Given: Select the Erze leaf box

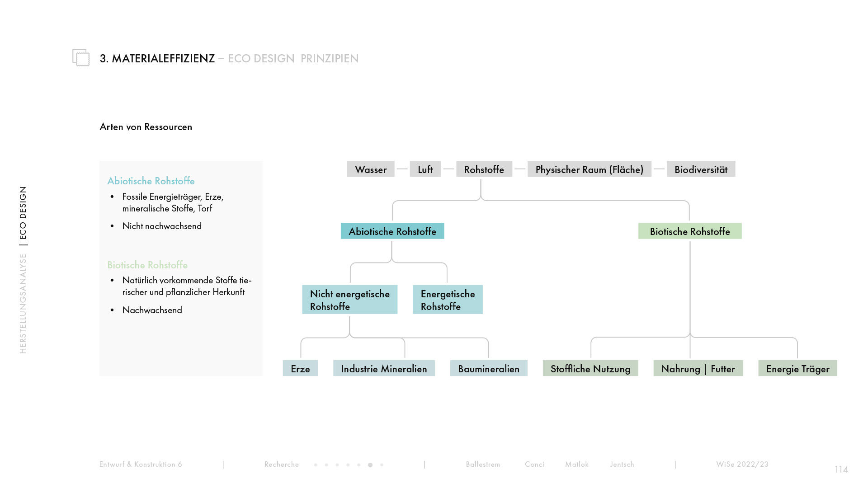Looking at the screenshot, I should [x=301, y=368].
